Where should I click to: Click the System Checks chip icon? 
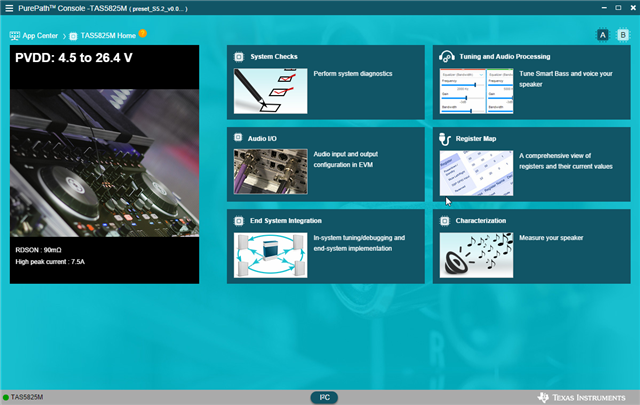coord(239,57)
